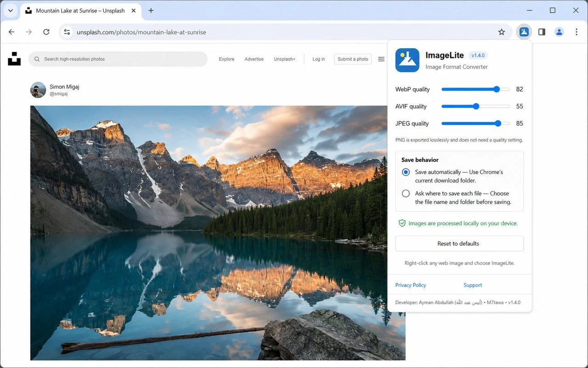Viewport: 588px width, 368px height.
Task: Go forward to the next page
Action: coord(28,32)
